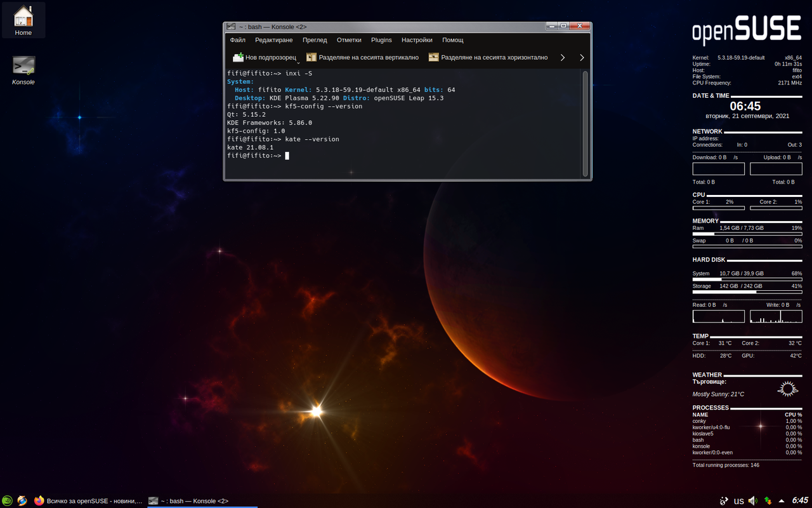Open the volume speaker tray icon

pos(753,501)
